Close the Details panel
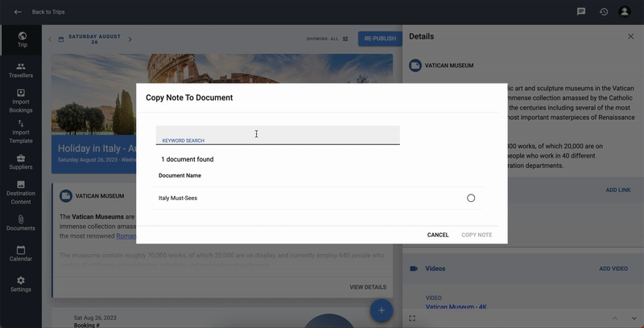 [630, 37]
